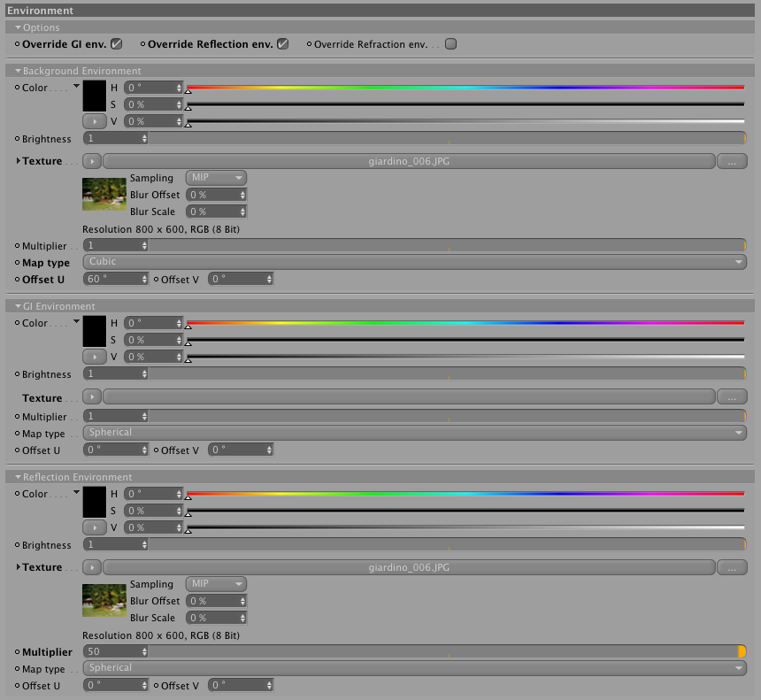The image size is (761, 700).
Task: Click Background Environment saturation slider
Action: pos(465,104)
